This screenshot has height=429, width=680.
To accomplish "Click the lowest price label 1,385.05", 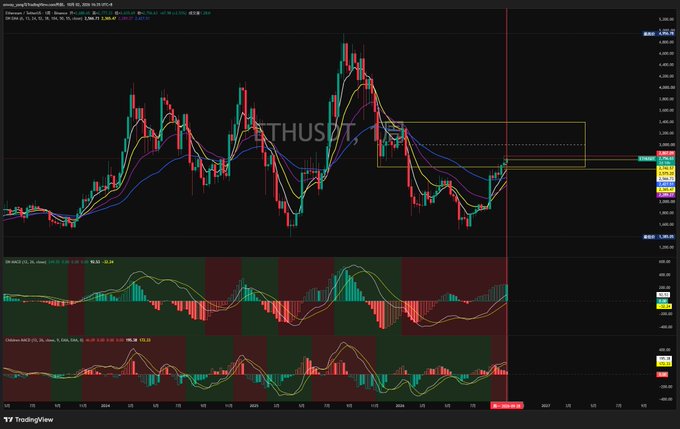I will pyautogui.click(x=666, y=237).
